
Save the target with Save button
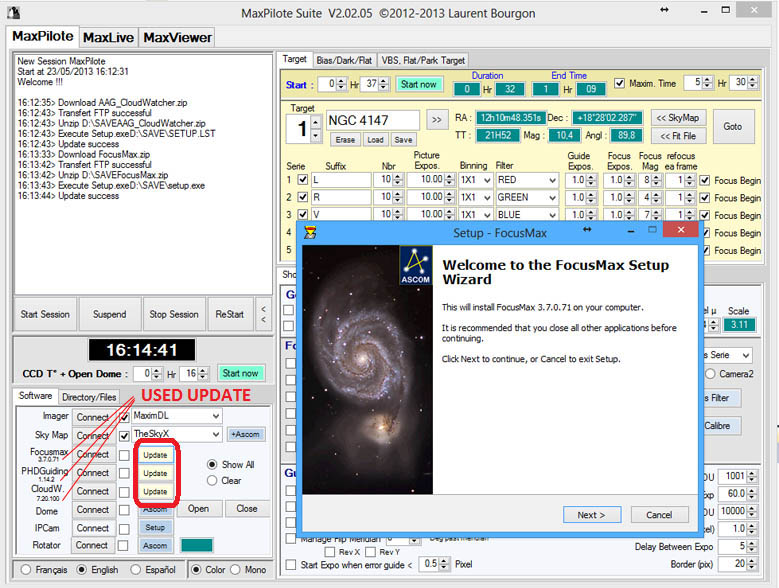click(x=403, y=140)
